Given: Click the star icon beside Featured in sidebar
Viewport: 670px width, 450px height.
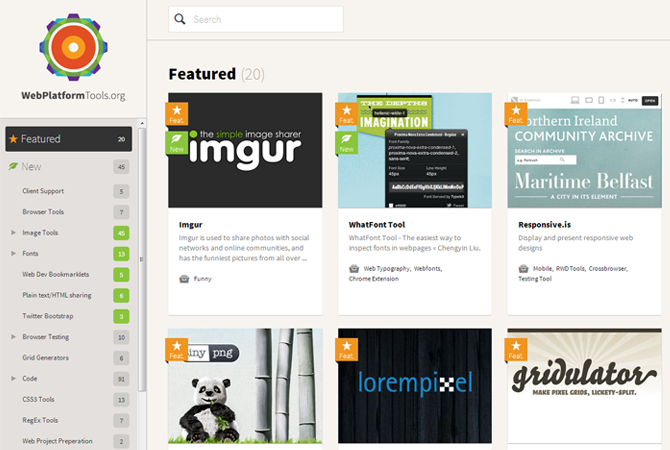Looking at the screenshot, I should (x=13, y=139).
